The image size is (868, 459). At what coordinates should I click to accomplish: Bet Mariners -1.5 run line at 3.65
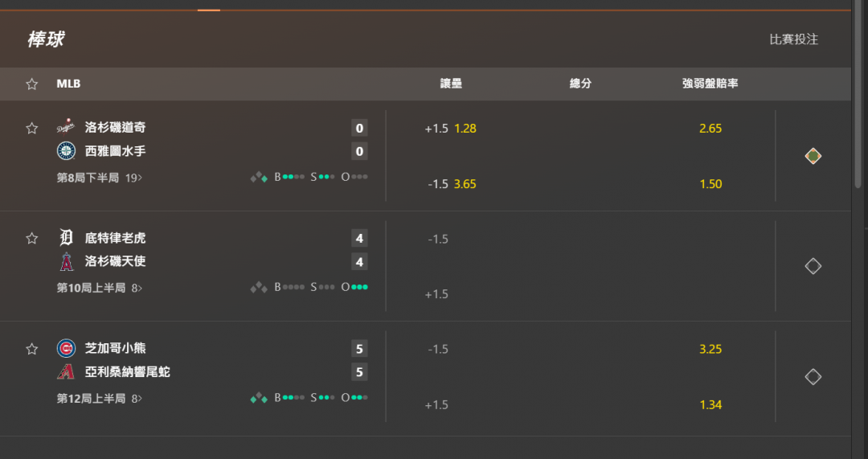tap(451, 184)
